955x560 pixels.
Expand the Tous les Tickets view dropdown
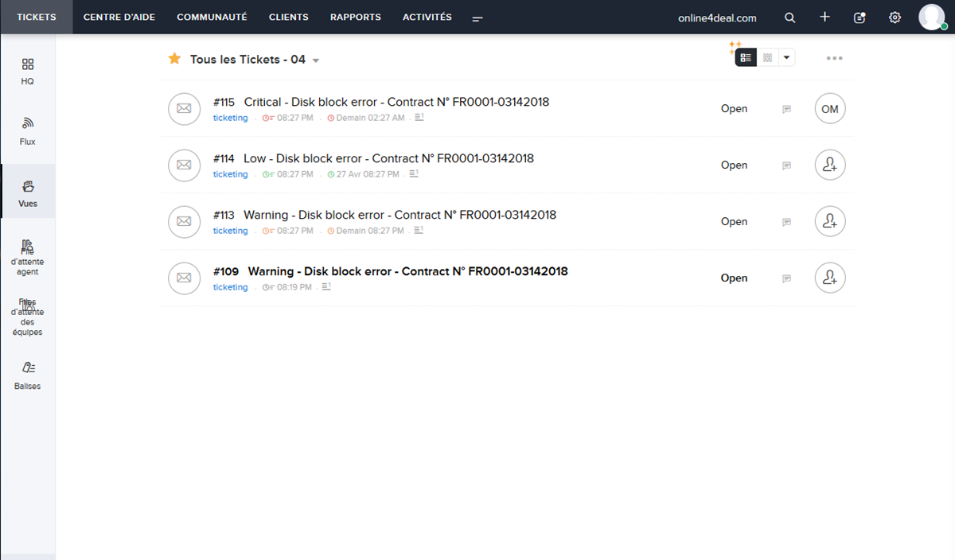316,60
